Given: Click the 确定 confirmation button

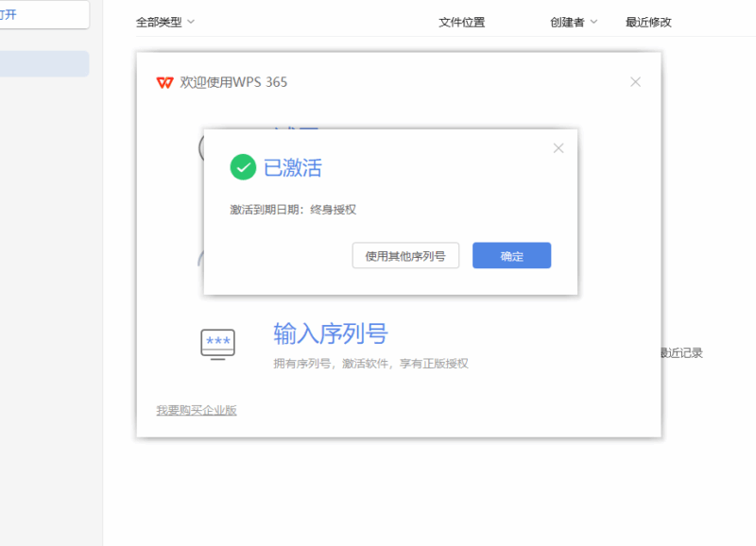Looking at the screenshot, I should 511,255.
